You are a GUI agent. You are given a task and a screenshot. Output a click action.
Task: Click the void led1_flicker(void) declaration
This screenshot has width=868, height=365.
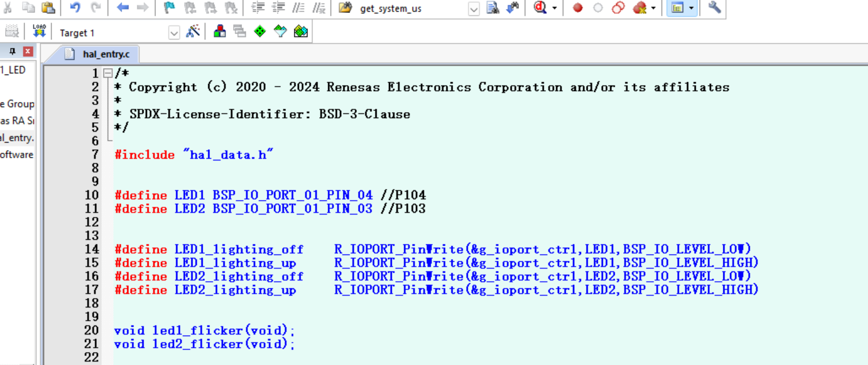pos(204,330)
